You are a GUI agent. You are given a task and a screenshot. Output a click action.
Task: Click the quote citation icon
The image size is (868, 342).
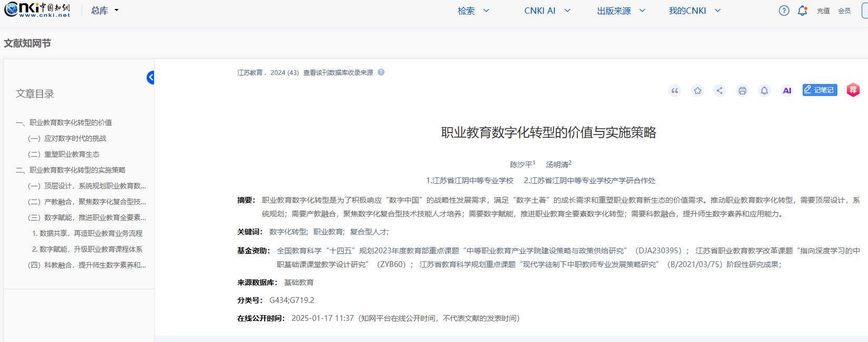(674, 91)
